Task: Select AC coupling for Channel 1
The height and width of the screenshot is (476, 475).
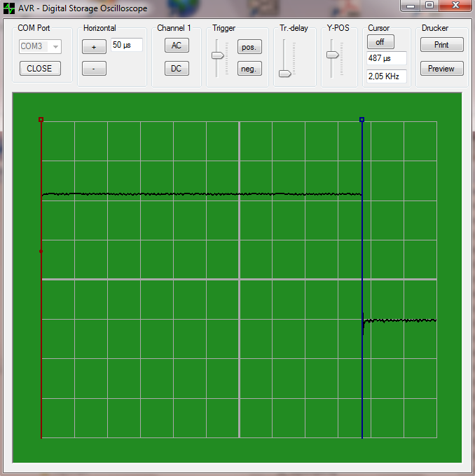Action: (177, 46)
